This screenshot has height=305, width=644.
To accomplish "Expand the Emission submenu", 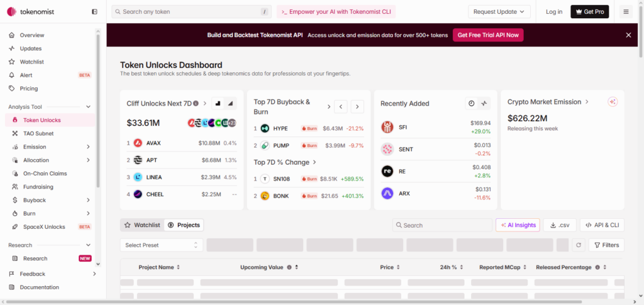I will coord(88,147).
